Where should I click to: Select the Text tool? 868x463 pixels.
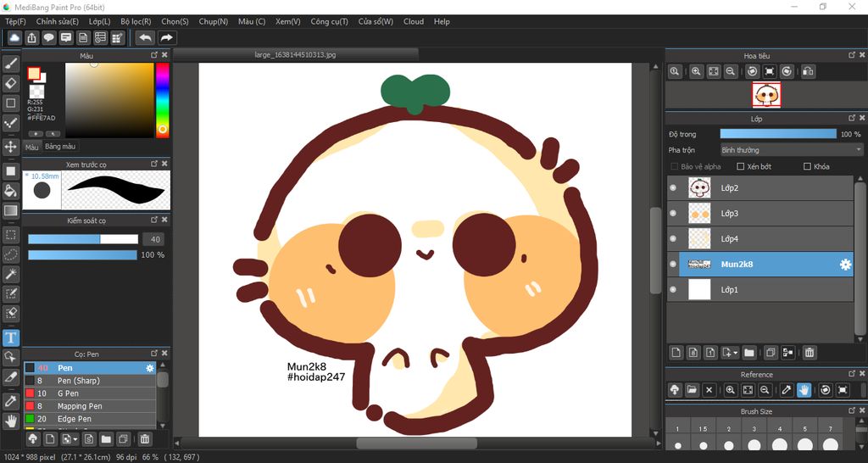(x=10, y=337)
